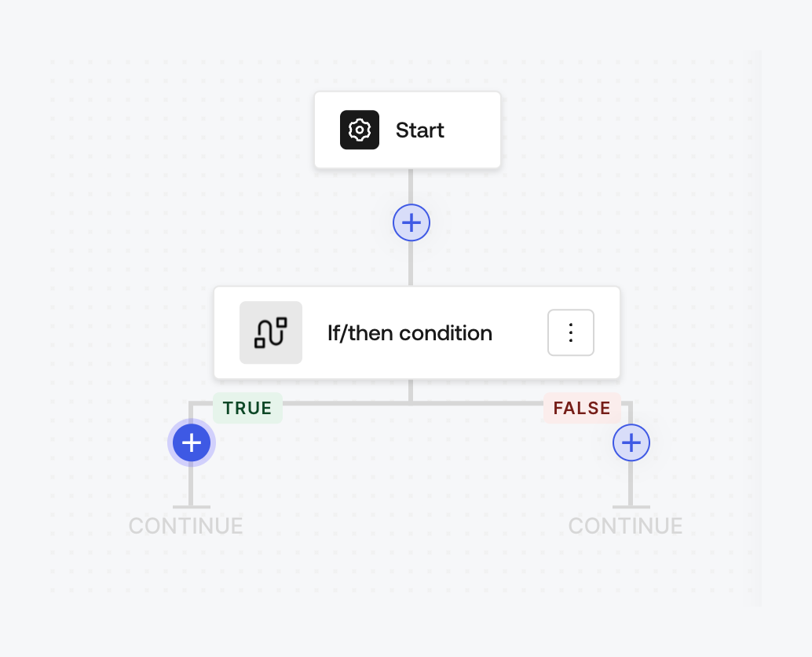The height and width of the screenshot is (657, 812).
Task: Click the plus icon under the TRUE branch
Action: (192, 442)
